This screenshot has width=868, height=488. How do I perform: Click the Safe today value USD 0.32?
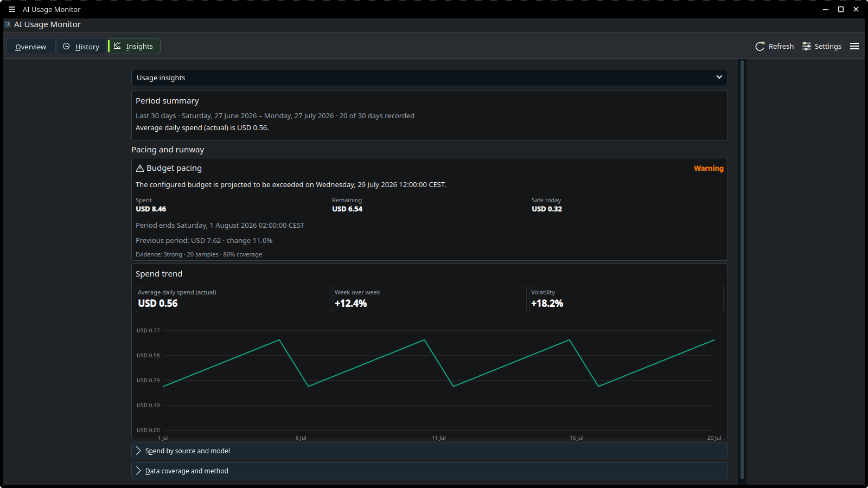tap(547, 209)
